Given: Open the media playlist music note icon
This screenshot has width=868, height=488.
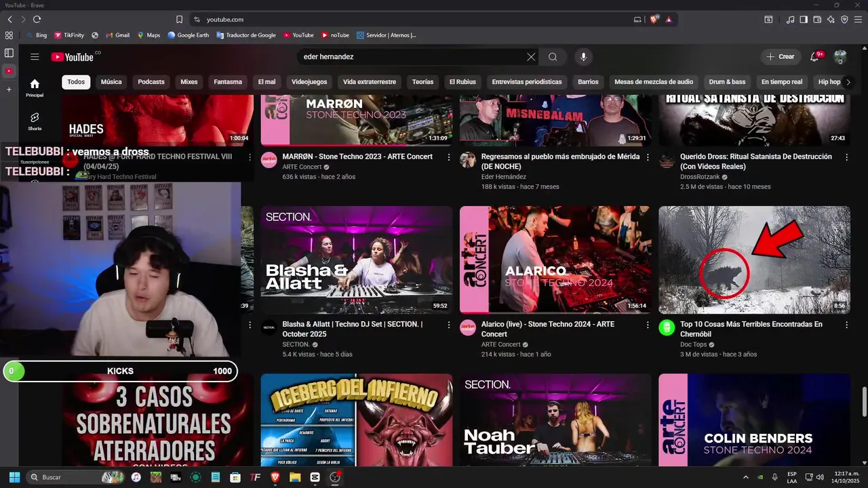Looking at the screenshot, I should pyautogui.click(x=790, y=20).
